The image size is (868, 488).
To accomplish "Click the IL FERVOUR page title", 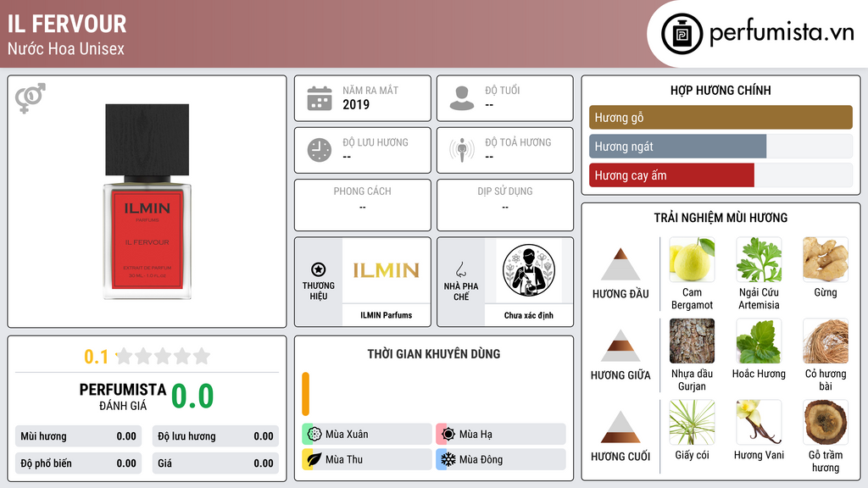I will coord(67,24).
